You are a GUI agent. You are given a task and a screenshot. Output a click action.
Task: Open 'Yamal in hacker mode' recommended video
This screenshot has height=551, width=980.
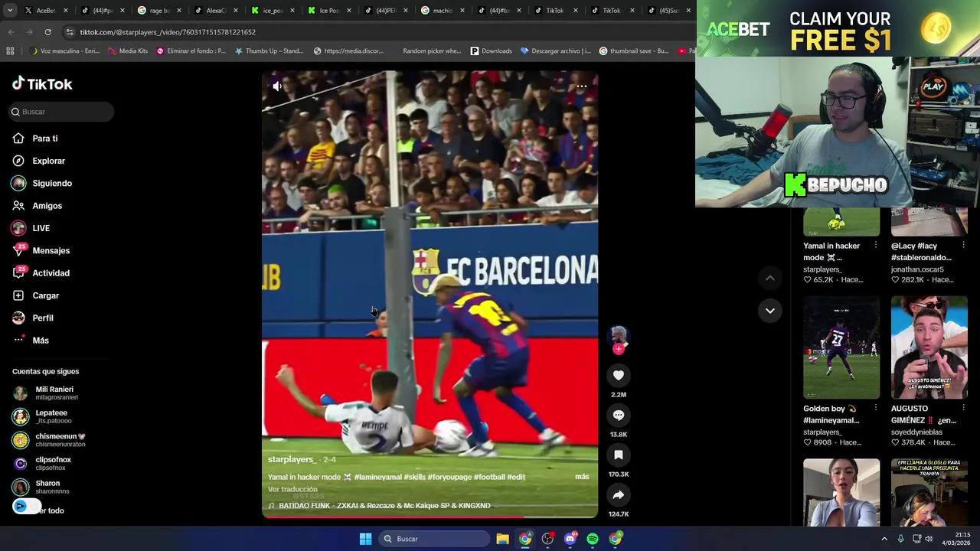[841, 221]
